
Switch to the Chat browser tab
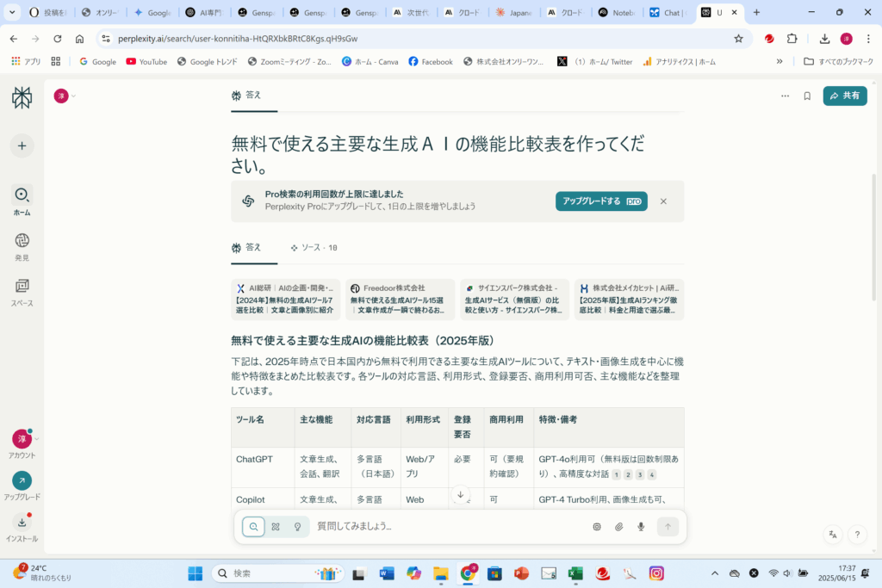(x=668, y=12)
